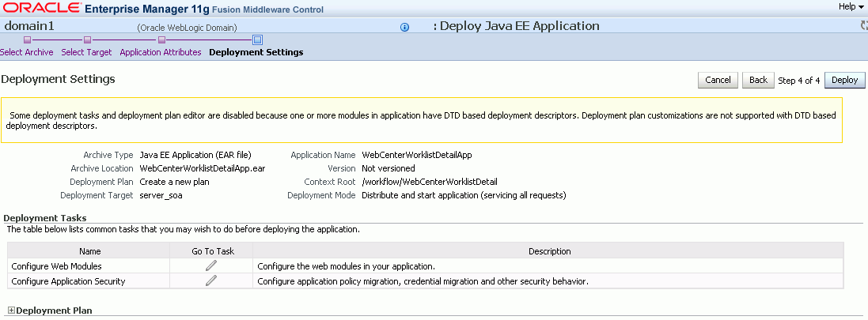Click the Deploy button
Viewport: 868px width, 320px height.
point(845,80)
